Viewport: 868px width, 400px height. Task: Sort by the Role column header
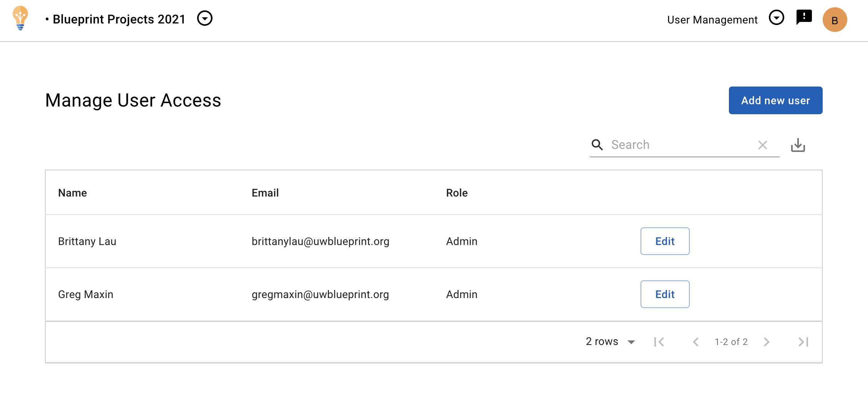coord(456,193)
